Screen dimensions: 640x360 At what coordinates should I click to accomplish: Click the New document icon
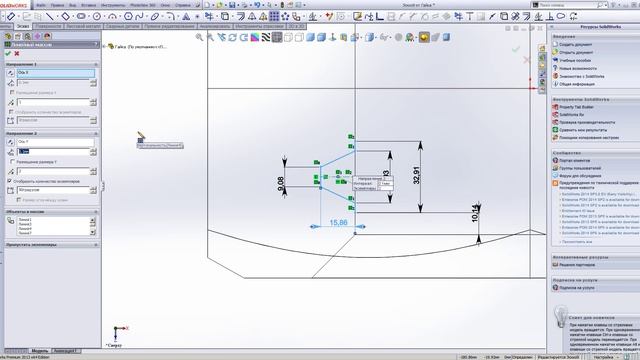click(x=207, y=5)
